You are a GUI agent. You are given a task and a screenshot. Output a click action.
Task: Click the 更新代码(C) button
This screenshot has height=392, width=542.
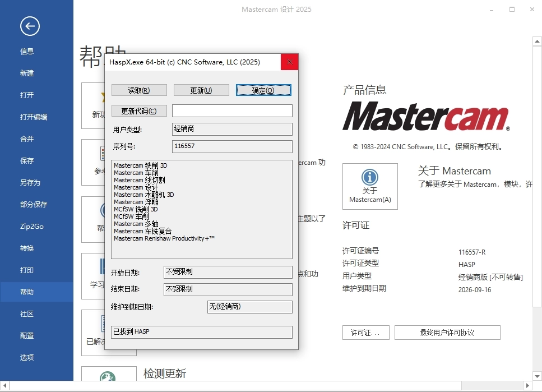point(139,111)
